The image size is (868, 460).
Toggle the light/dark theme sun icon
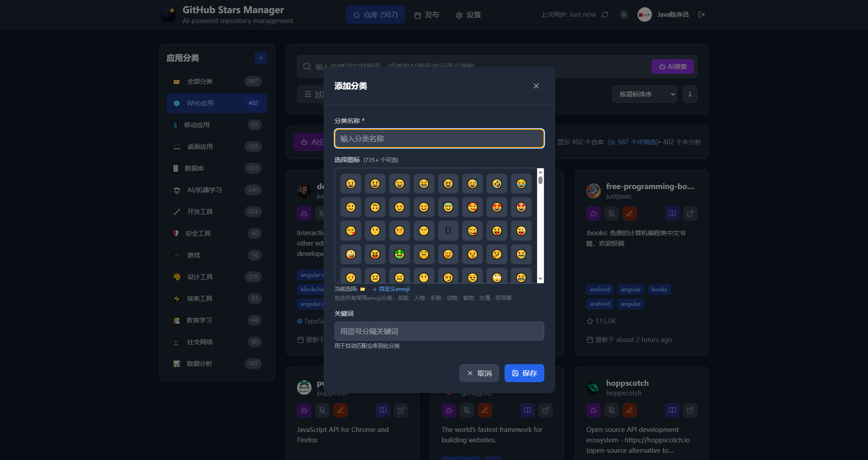coord(624,14)
